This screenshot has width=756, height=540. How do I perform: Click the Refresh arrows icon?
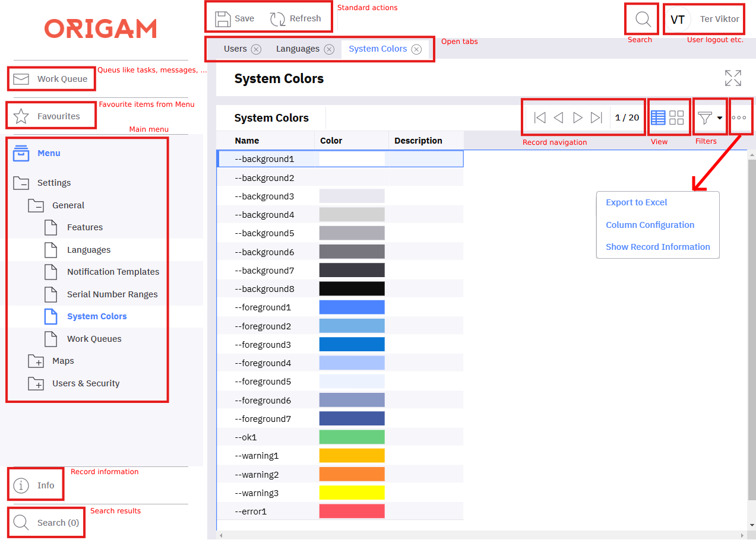click(277, 18)
